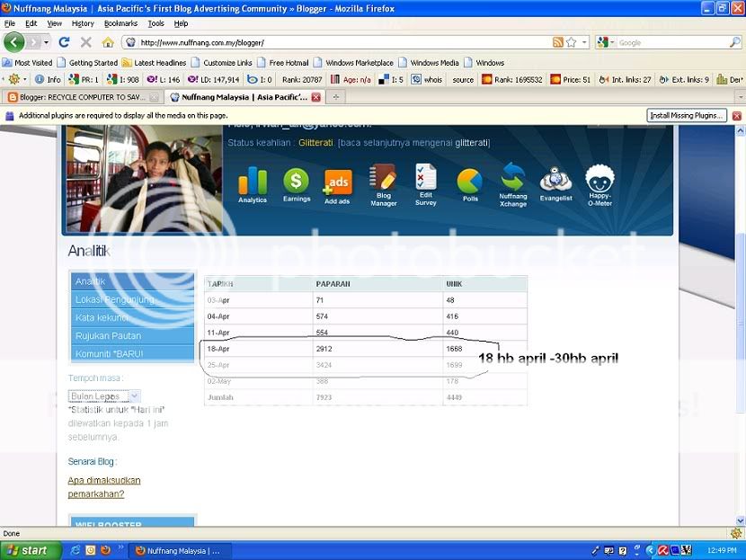The image size is (746, 560).
Task: Open the Most Visited bookmark
Action: (28, 62)
